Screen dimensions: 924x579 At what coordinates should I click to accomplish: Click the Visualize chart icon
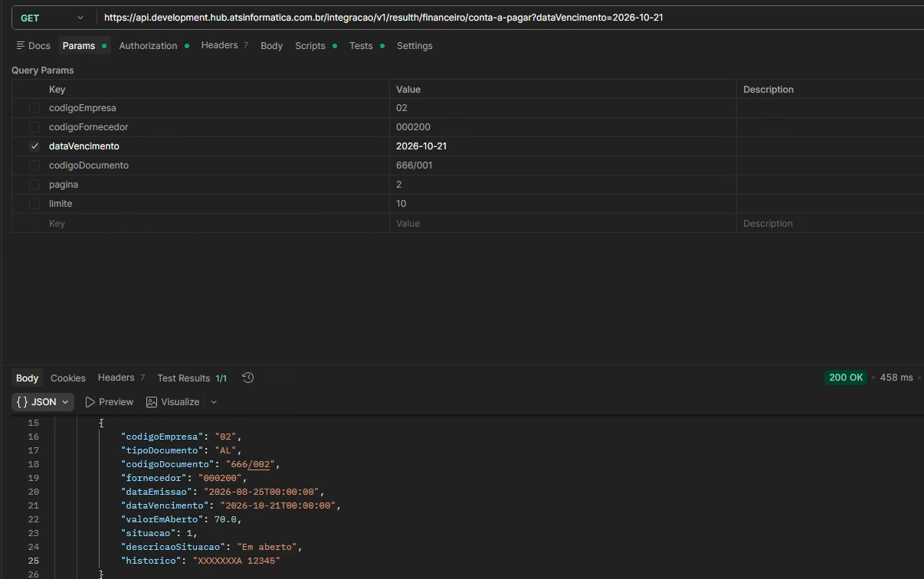152,402
